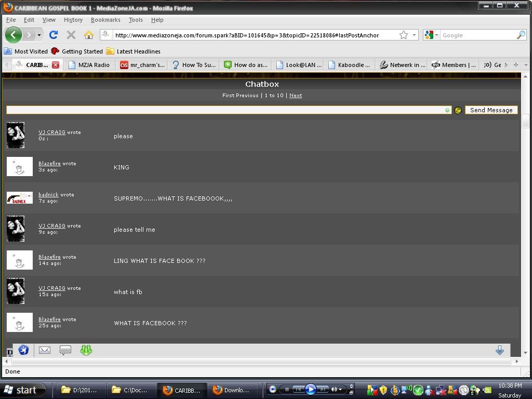Click the horizontal scrollbar track
532x399 pixels.
tap(261, 362)
